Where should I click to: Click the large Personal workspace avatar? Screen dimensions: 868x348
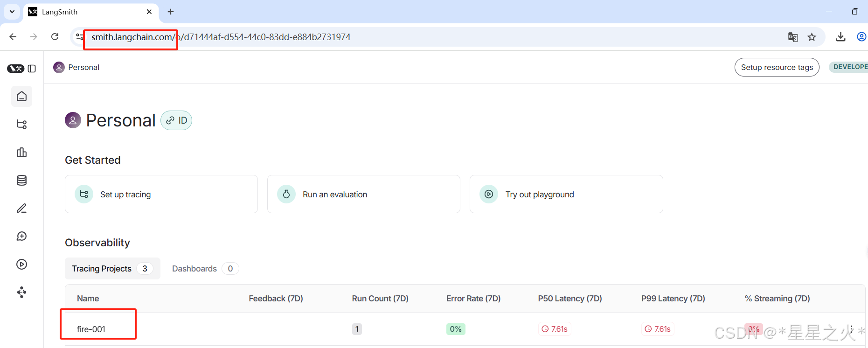[x=73, y=120]
